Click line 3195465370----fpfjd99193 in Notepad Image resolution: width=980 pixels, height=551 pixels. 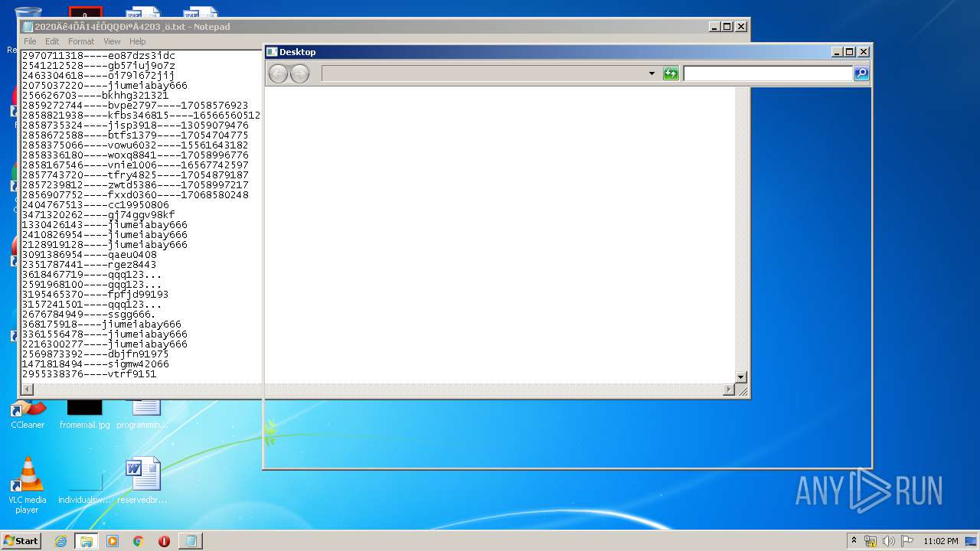[95, 295]
